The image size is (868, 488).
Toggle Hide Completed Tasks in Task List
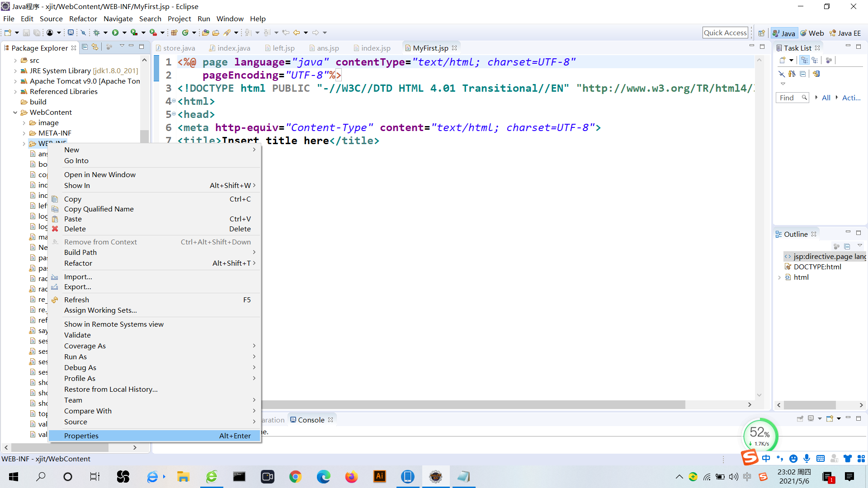click(782, 74)
